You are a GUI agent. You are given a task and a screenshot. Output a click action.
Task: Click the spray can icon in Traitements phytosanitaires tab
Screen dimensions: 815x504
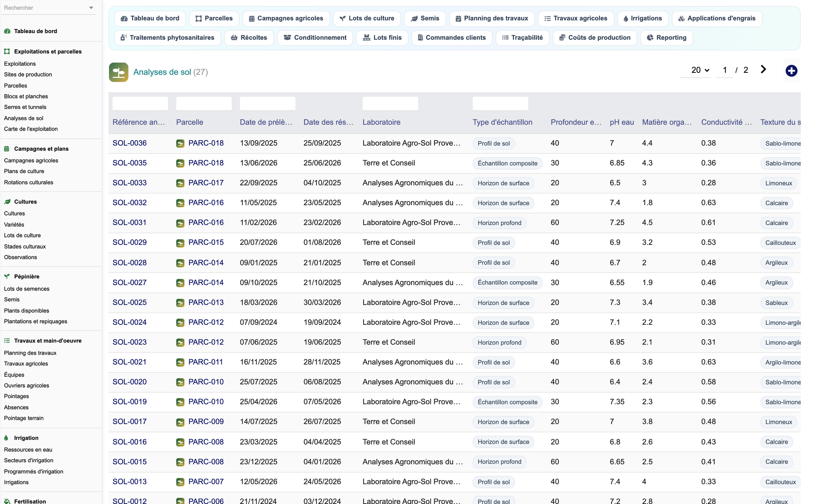[124, 38]
